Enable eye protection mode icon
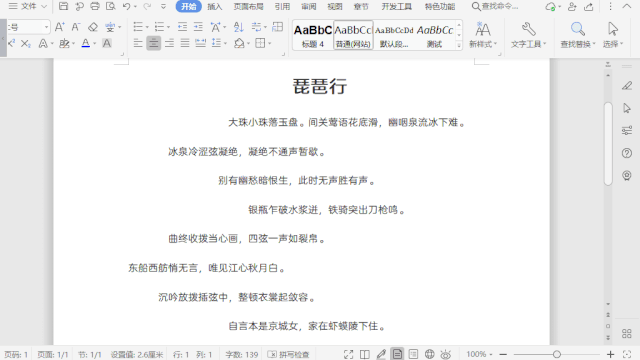The image size is (640, 360). (445, 354)
